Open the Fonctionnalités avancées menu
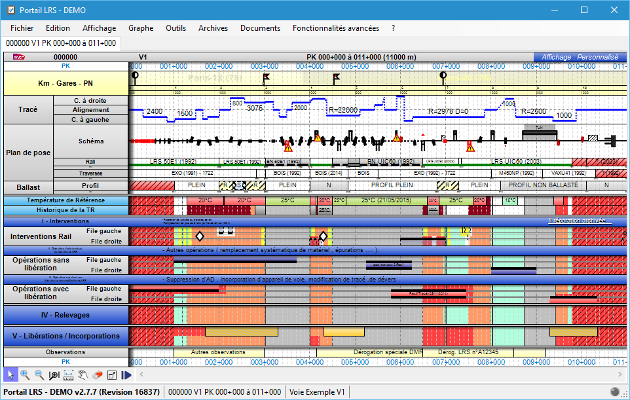 click(336, 28)
